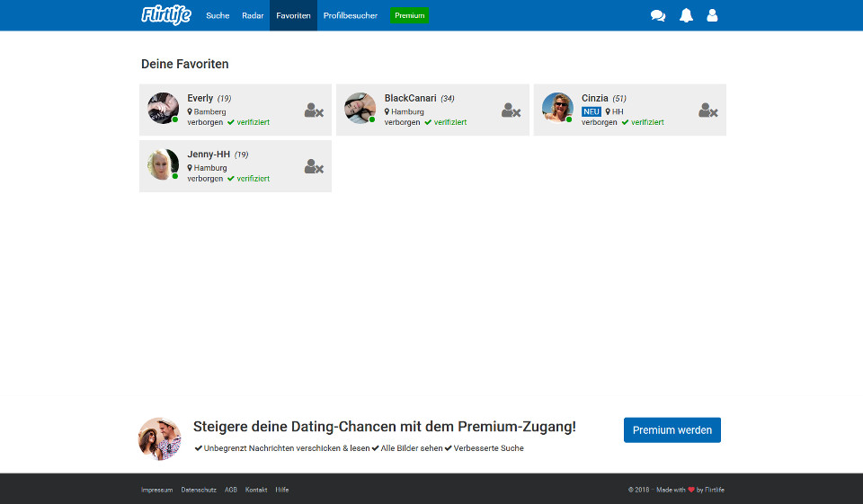
Task: Open the Datenschutz footer link
Action: click(199, 490)
